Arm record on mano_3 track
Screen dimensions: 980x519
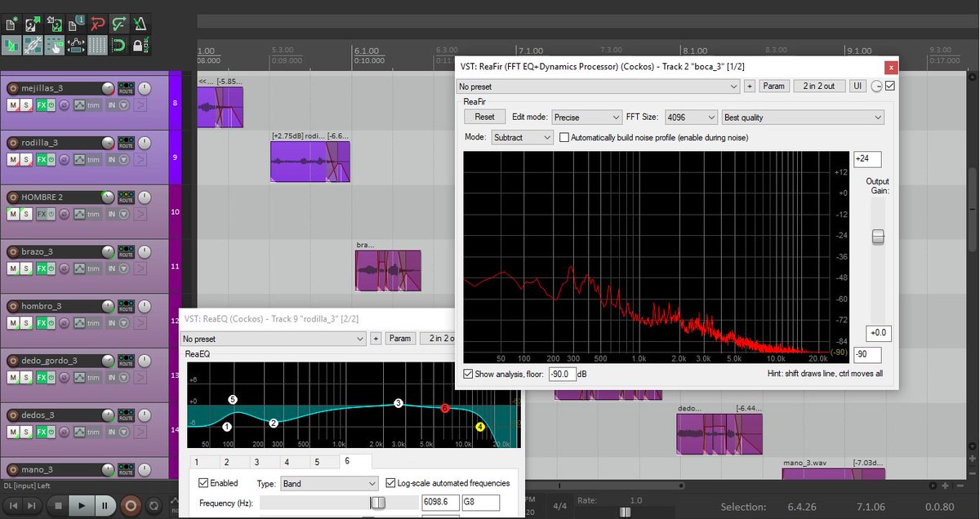click(x=13, y=470)
